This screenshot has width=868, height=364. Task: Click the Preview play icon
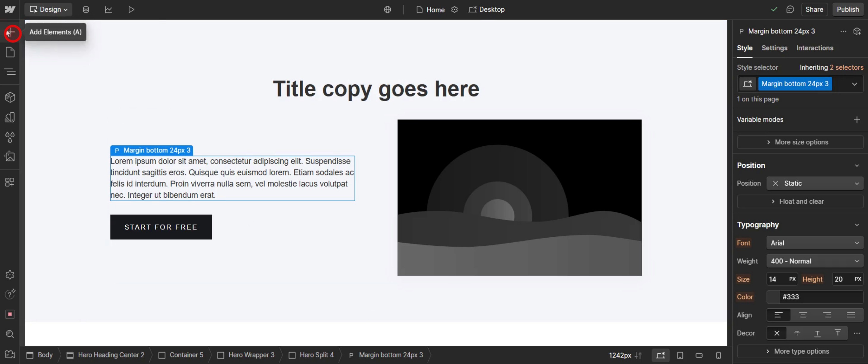(x=131, y=10)
